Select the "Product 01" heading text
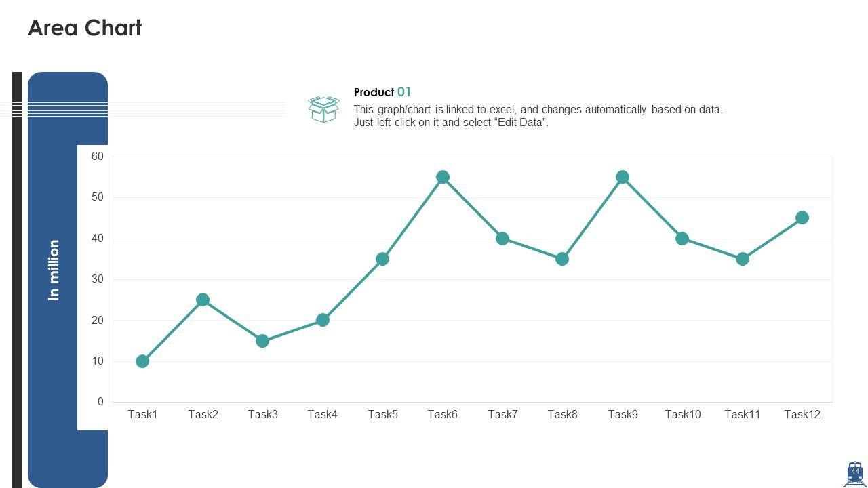The image size is (868, 488). click(x=382, y=92)
